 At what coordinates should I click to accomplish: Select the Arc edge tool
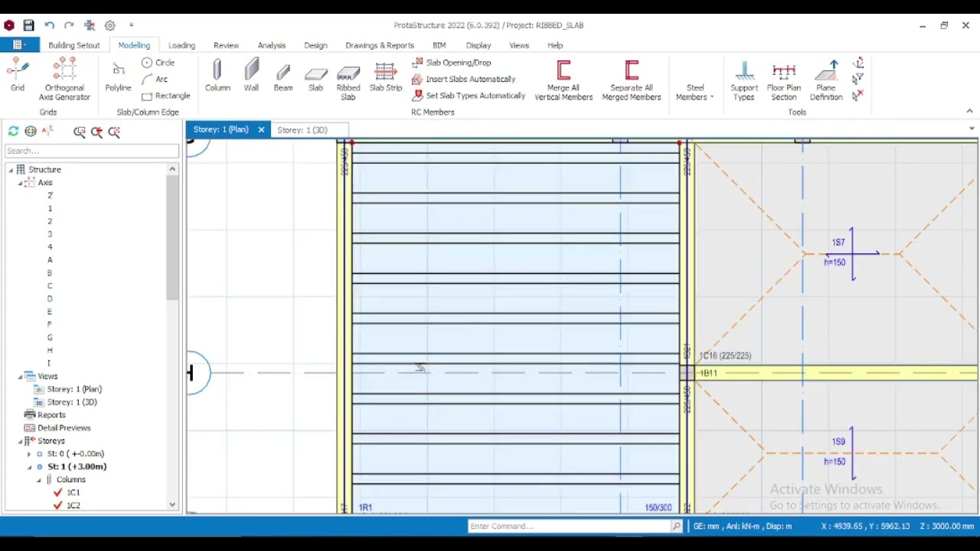[x=155, y=80]
